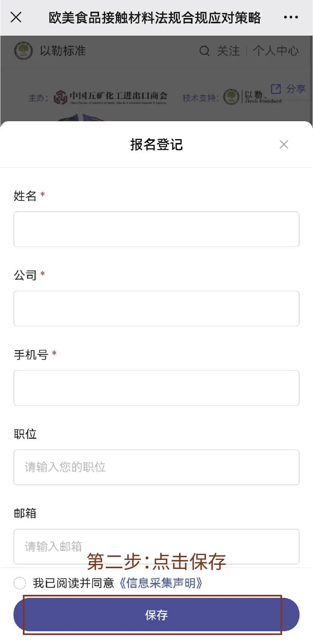Tap the 报名登记 dialog title
Viewport: 313px width, 644px height.
click(156, 144)
